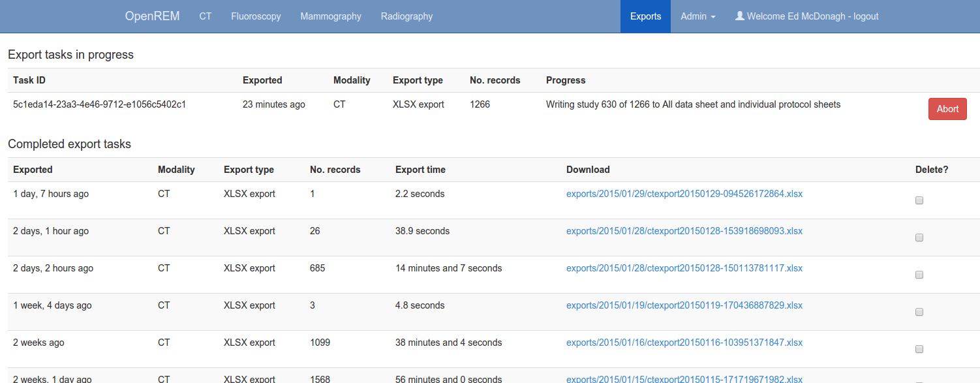980x383 pixels.
Task: Open the CT navigation tab
Action: click(x=206, y=16)
